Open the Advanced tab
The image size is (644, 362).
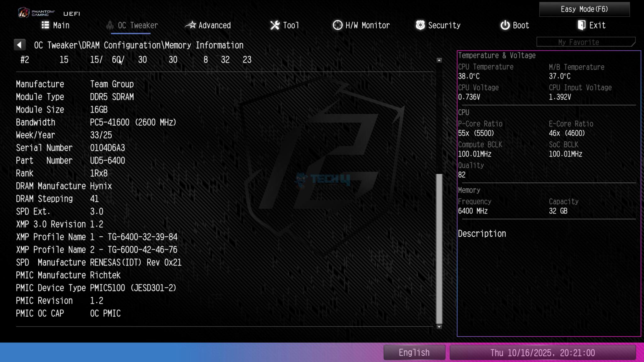click(214, 25)
